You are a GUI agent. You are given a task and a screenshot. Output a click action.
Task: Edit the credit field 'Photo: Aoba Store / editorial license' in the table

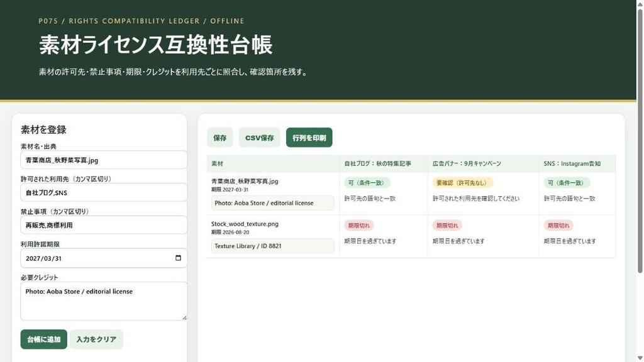273,203
